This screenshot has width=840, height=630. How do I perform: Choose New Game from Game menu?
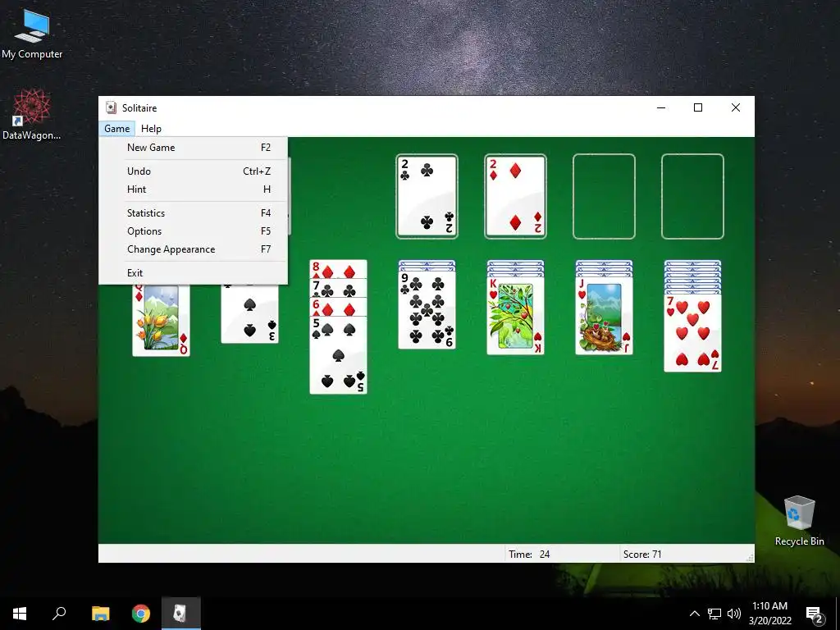[194, 148]
